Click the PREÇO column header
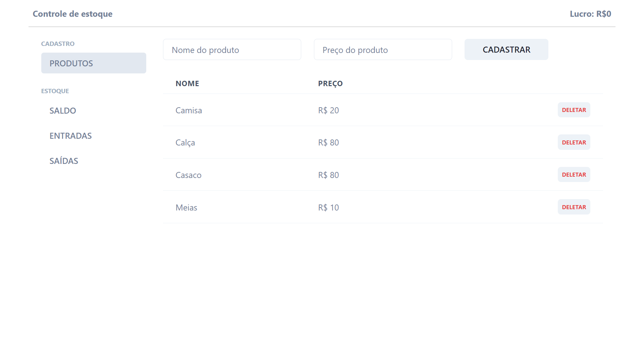Screen dimensions: 644x362 point(330,83)
